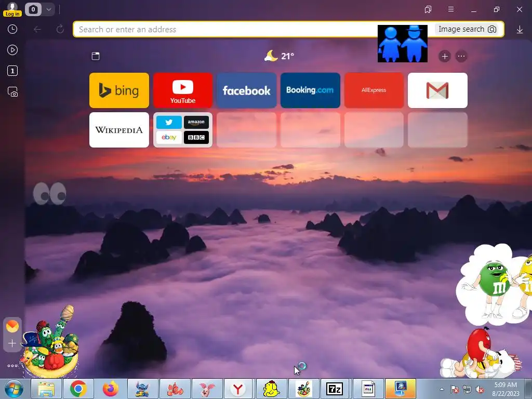
Task: Click the pink Piglet taskbar icon
Action: pyautogui.click(x=207, y=389)
